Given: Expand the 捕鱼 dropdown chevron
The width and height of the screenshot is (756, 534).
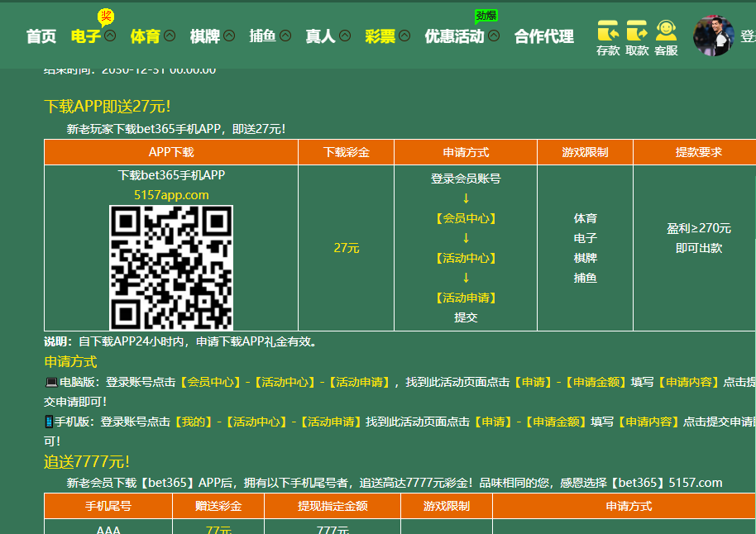Looking at the screenshot, I should point(285,36).
